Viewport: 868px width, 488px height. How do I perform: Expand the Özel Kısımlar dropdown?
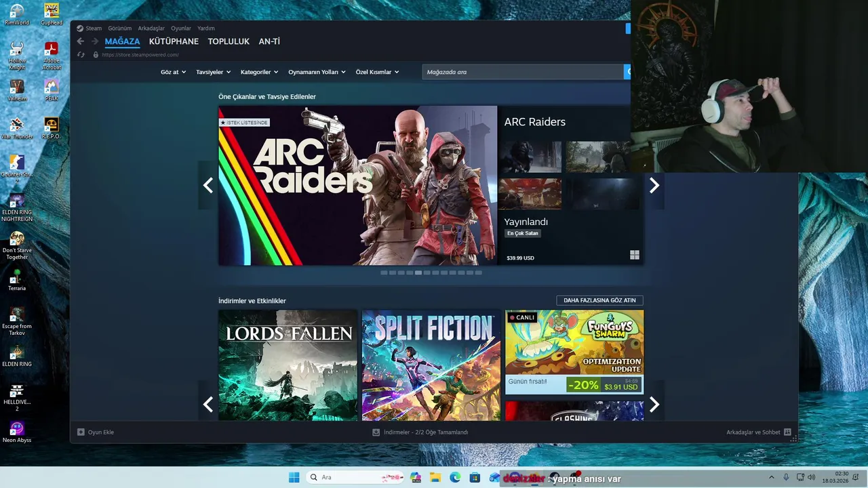point(377,72)
